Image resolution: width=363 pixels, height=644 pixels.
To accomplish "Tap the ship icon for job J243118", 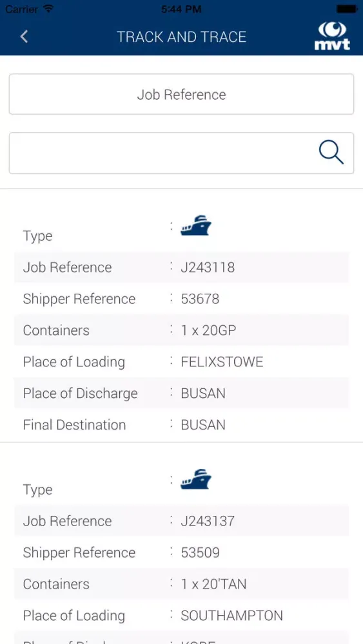I will coord(195,225).
